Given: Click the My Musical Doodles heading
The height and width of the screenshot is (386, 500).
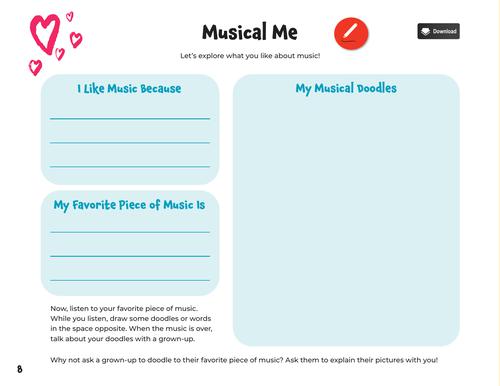Looking at the screenshot, I should point(346,89).
